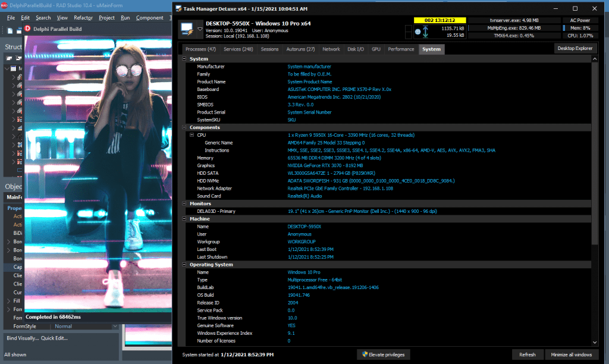Switch to the Processes (47) tab
Screen dimensions: 609x364
[x=200, y=49]
